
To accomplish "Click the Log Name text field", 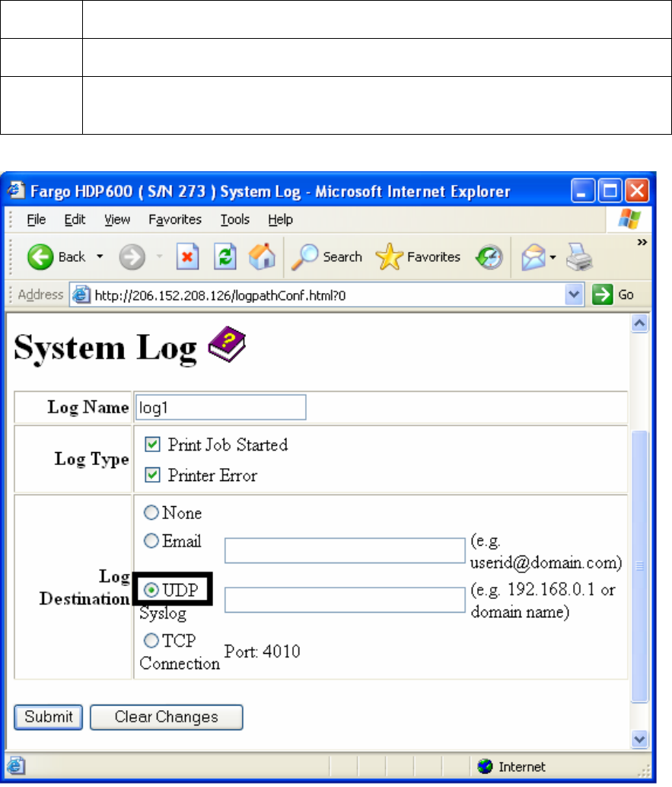I will [220, 407].
